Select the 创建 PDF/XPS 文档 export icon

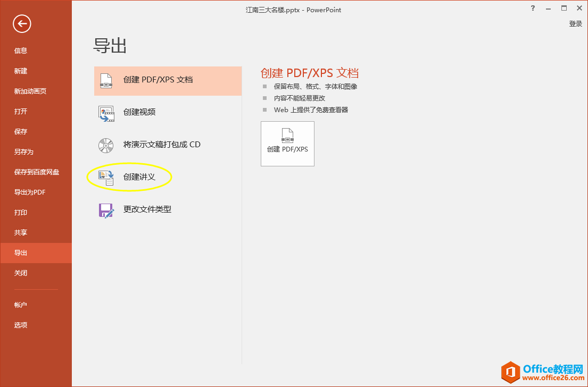point(106,80)
